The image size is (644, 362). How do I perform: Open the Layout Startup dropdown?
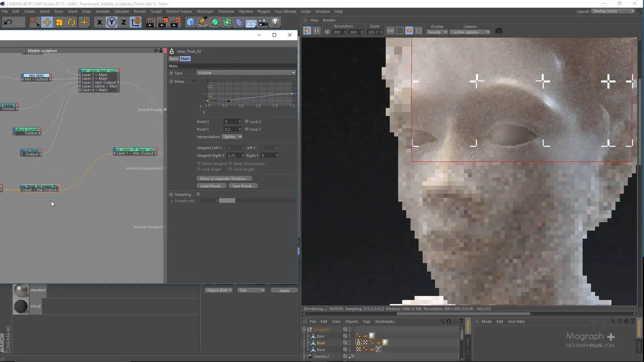(613, 11)
